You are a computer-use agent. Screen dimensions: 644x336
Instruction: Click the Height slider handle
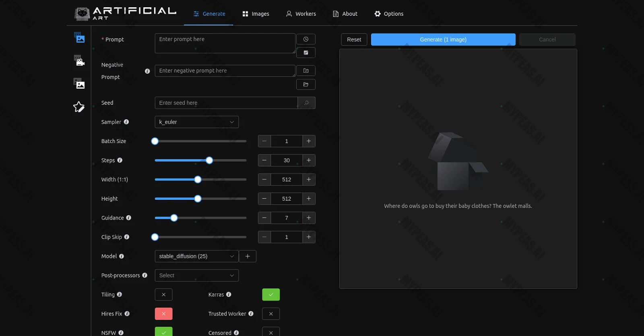pyautogui.click(x=198, y=199)
